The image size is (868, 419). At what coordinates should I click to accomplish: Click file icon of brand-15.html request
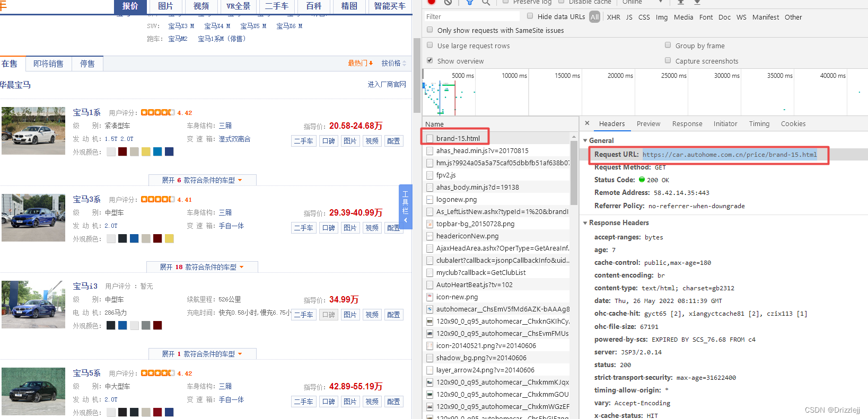pyautogui.click(x=430, y=138)
